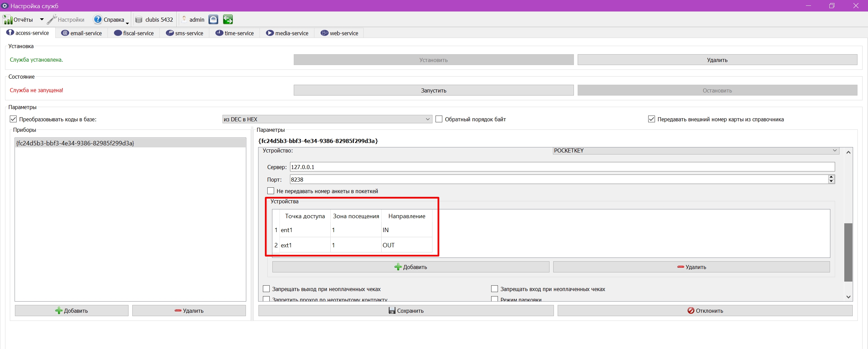Open the Отчёты reports icon
The image size is (868, 349).
(7, 20)
